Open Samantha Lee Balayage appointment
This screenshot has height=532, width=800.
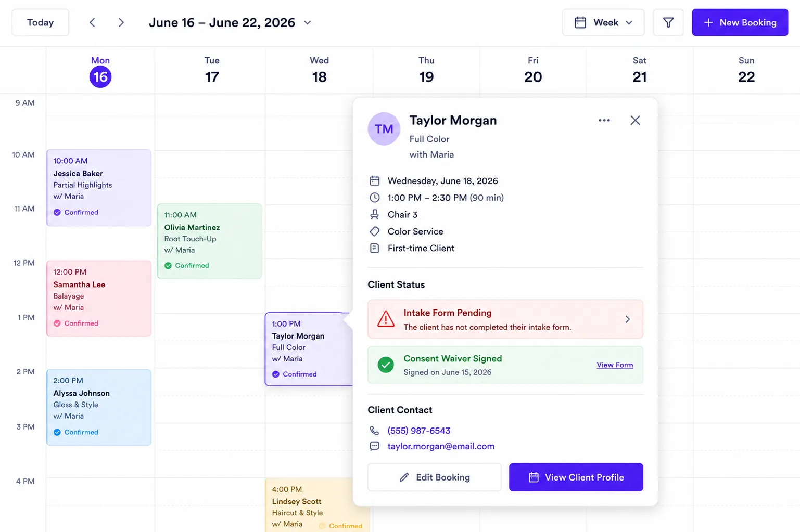point(99,299)
